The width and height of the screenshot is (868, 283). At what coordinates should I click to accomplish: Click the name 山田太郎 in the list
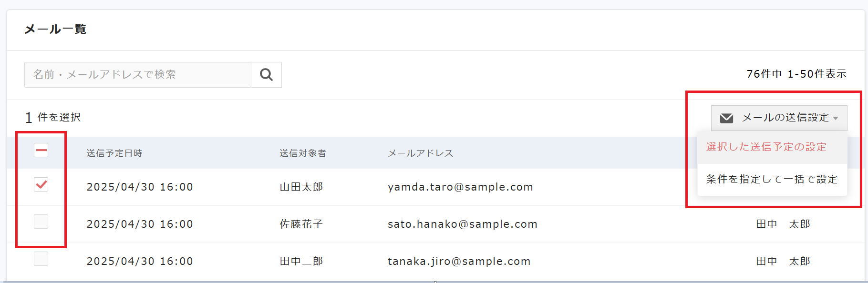click(x=301, y=187)
